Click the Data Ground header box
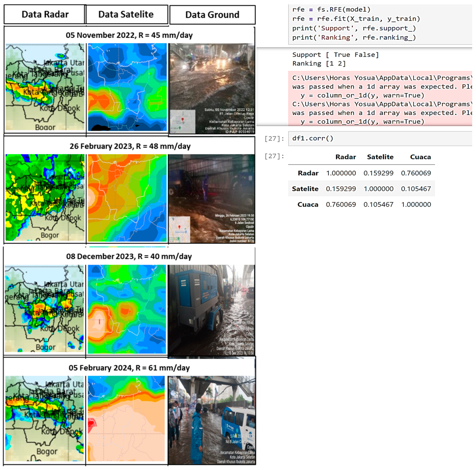This screenshot has height=470, width=476. tap(212, 15)
